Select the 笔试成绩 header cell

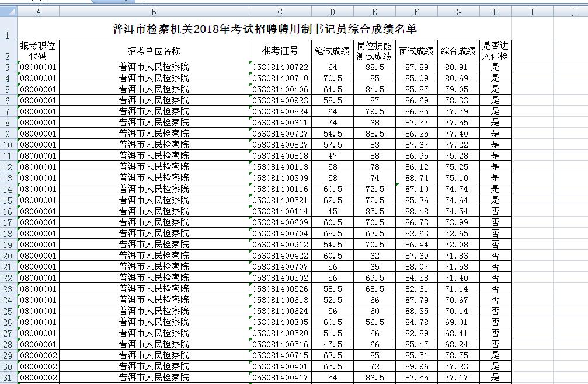tap(332, 51)
